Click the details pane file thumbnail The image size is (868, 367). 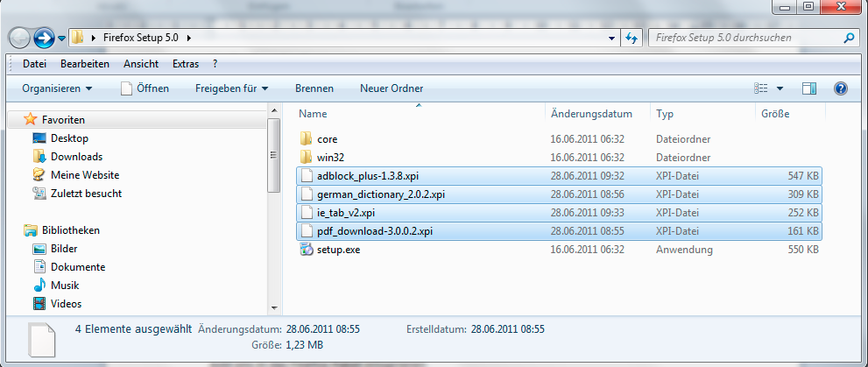43,339
